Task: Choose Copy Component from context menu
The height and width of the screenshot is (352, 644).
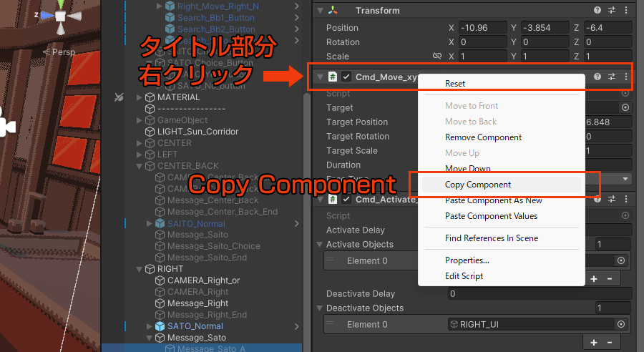Action: [x=478, y=185]
